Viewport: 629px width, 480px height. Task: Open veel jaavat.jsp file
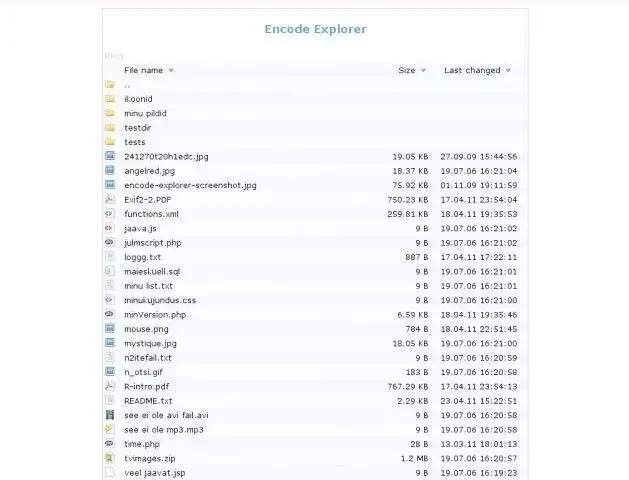tap(155, 473)
